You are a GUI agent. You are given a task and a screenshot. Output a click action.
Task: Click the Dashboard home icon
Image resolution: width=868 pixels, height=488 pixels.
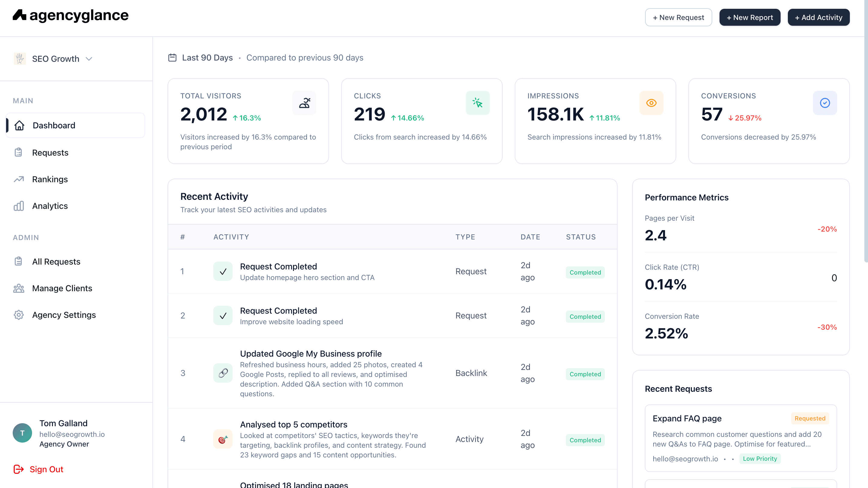20,125
